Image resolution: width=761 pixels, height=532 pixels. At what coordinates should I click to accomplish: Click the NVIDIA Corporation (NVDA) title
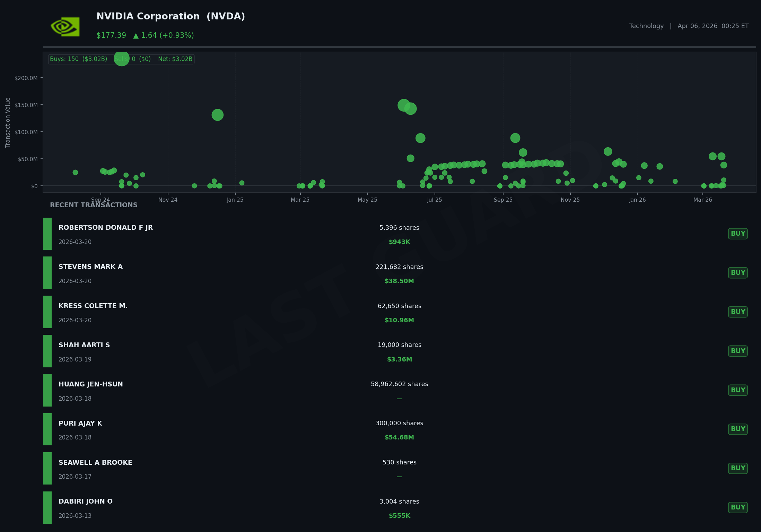click(x=170, y=17)
